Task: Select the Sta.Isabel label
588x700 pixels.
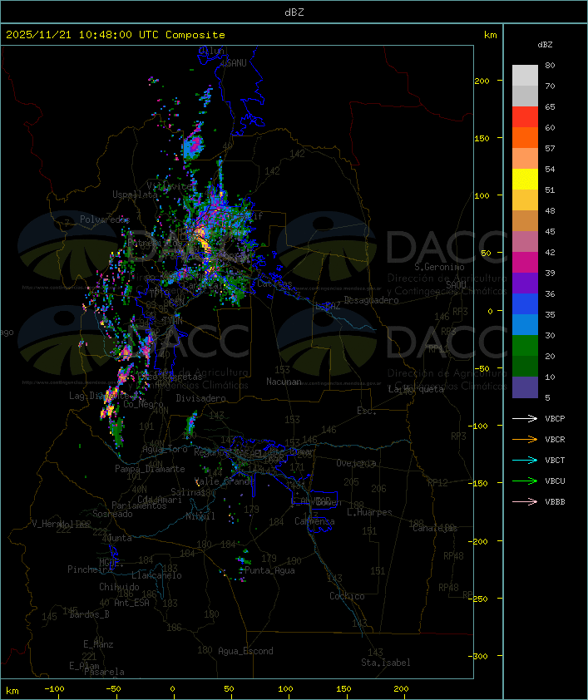Action: pos(386,663)
